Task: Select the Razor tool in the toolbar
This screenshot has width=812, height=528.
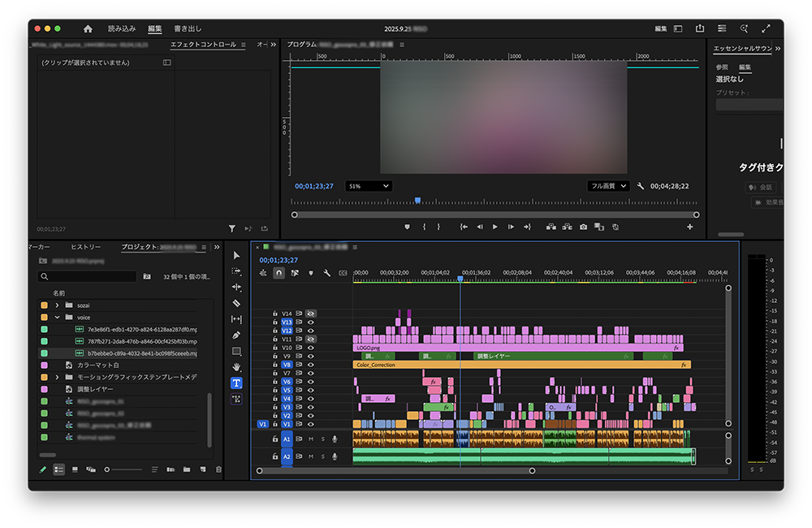Action: (x=236, y=303)
